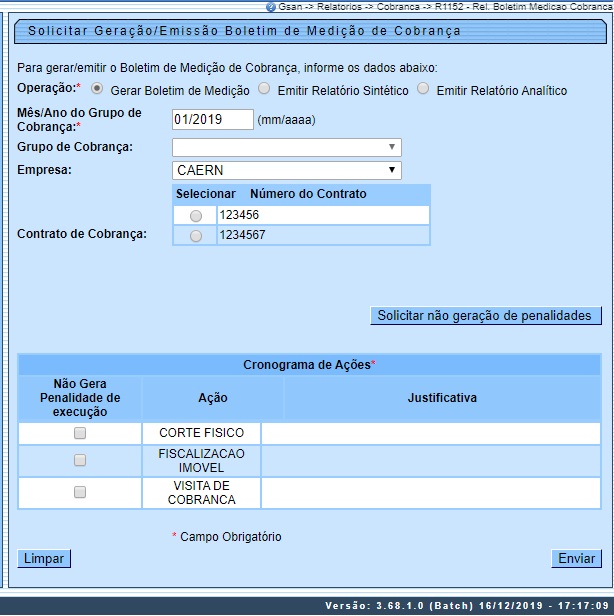Submit the form with Enviar
This screenshot has width=614, height=616.
click(576, 559)
